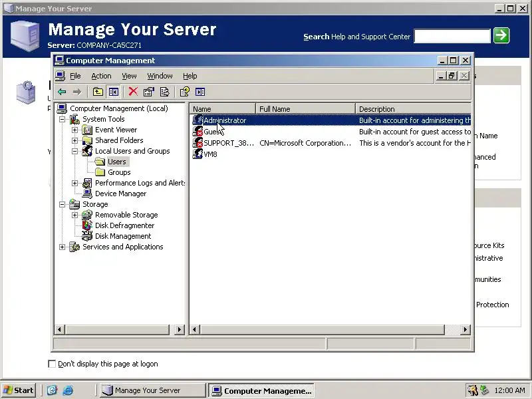Image resolution: width=532 pixels, height=399 pixels.
Task: Sort by the Description column header
Action: click(x=413, y=109)
